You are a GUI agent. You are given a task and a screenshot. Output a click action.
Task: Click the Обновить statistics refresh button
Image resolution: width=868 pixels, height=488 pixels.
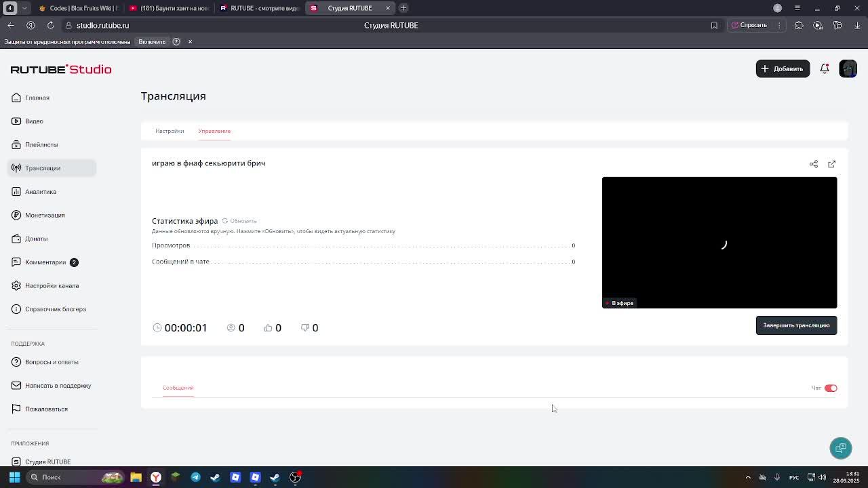239,221
